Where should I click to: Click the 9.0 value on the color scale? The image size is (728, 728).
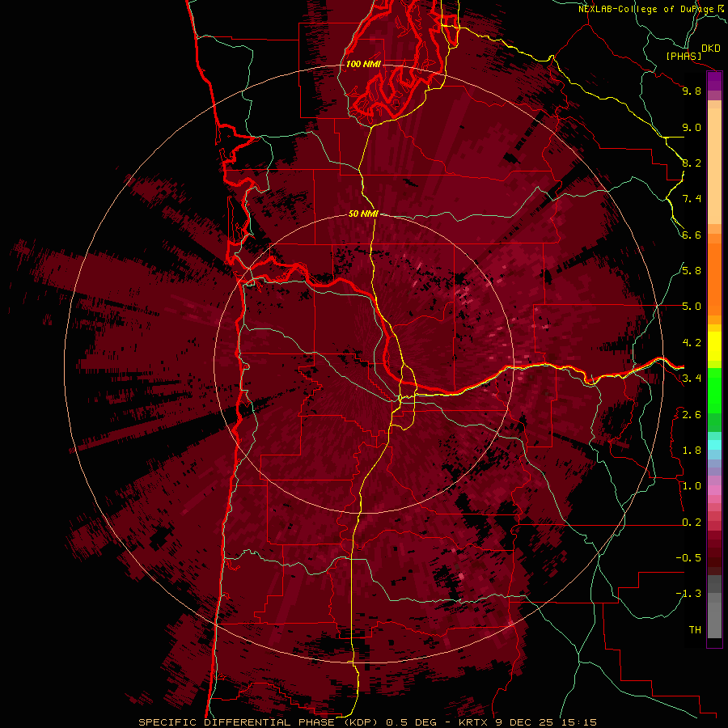pyautogui.click(x=692, y=127)
